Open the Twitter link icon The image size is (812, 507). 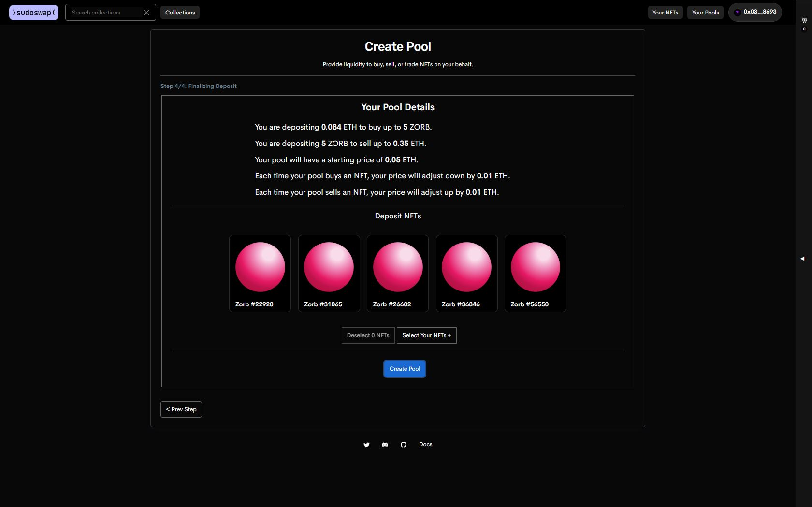(366, 445)
